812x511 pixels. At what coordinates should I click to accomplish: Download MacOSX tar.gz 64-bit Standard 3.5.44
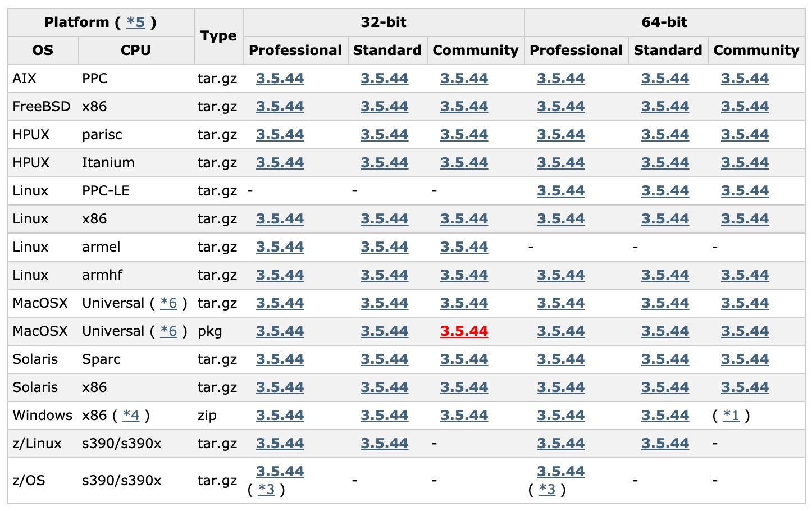pos(665,303)
